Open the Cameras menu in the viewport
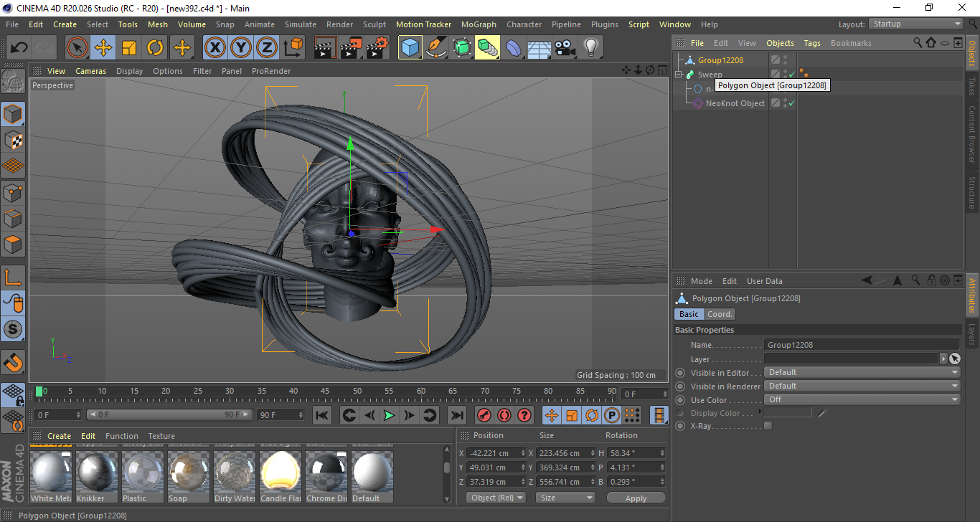 (90, 71)
